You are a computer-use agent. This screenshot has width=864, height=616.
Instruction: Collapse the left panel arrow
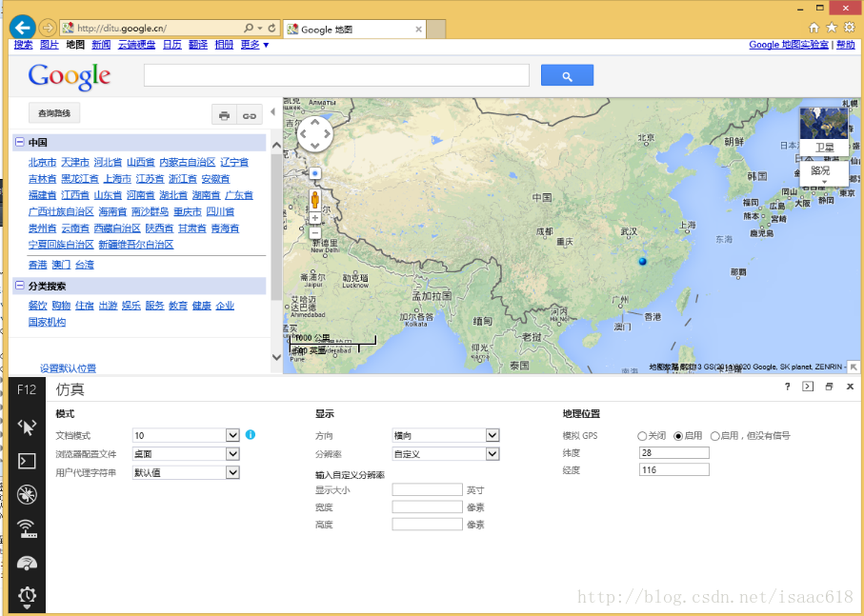tap(272, 111)
